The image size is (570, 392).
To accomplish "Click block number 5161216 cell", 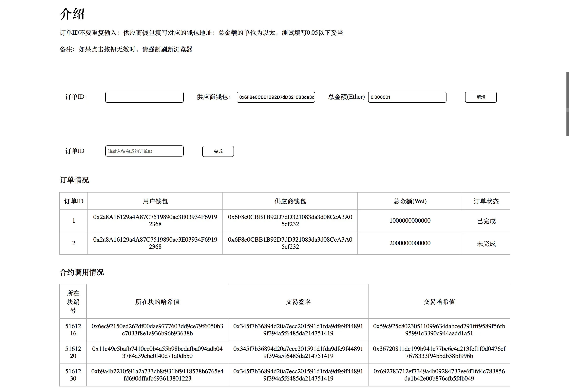I will 73,330.
